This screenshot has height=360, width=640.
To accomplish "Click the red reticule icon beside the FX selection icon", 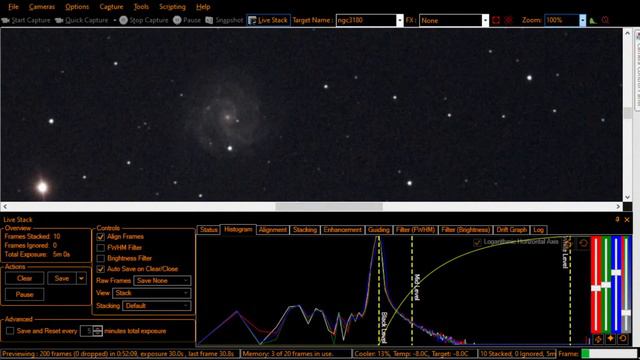I will (x=509, y=20).
